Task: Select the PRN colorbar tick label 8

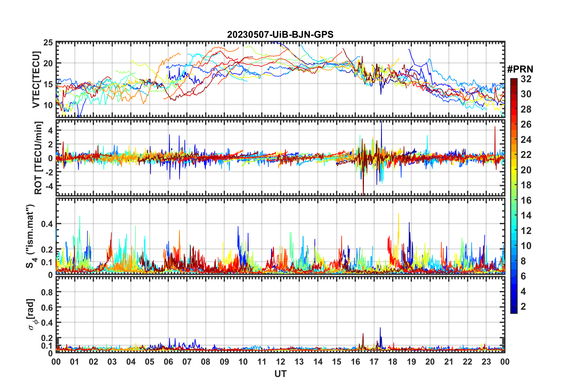Action: click(523, 261)
